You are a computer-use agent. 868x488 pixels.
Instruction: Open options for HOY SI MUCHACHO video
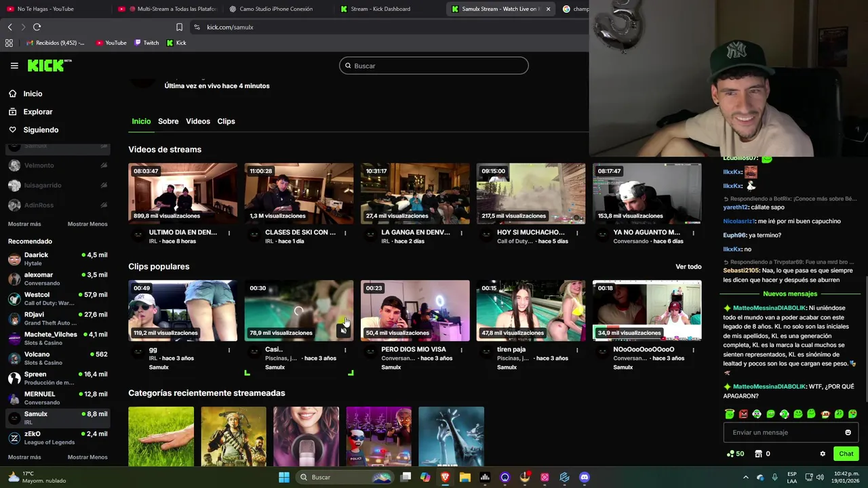pyautogui.click(x=577, y=233)
